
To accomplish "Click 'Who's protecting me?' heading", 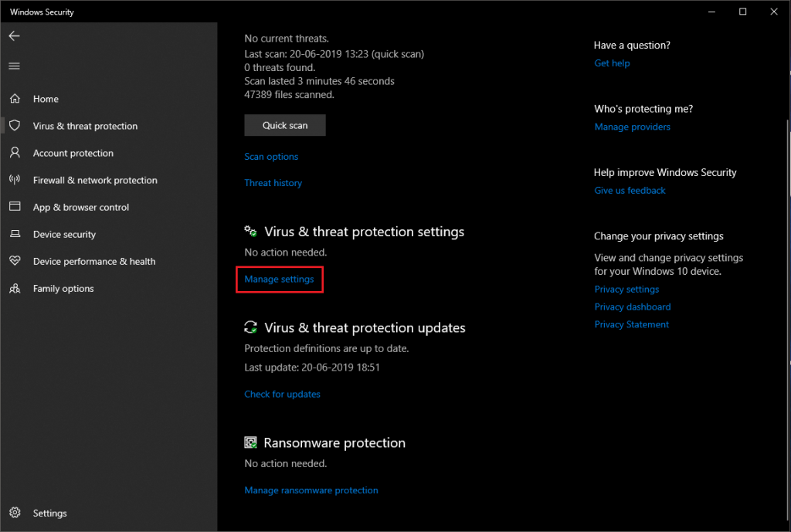I will click(x=643, y=108).
